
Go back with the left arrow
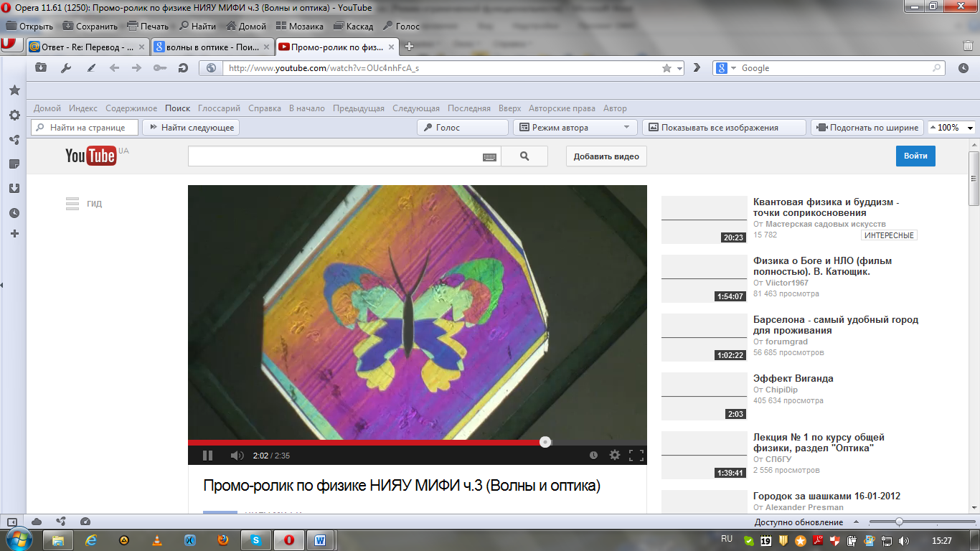pos(114,68)
